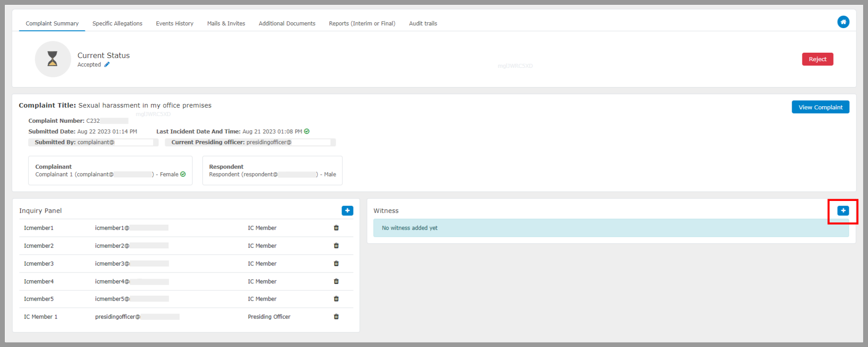Remove the Presiding Officer panel entry
Screen dimensions: 868x347
point(336,317)
